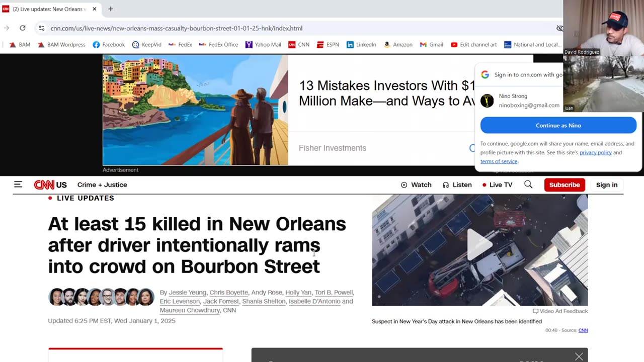
Task: Open the LinkedIn bookmark
Action: (361, 45)
